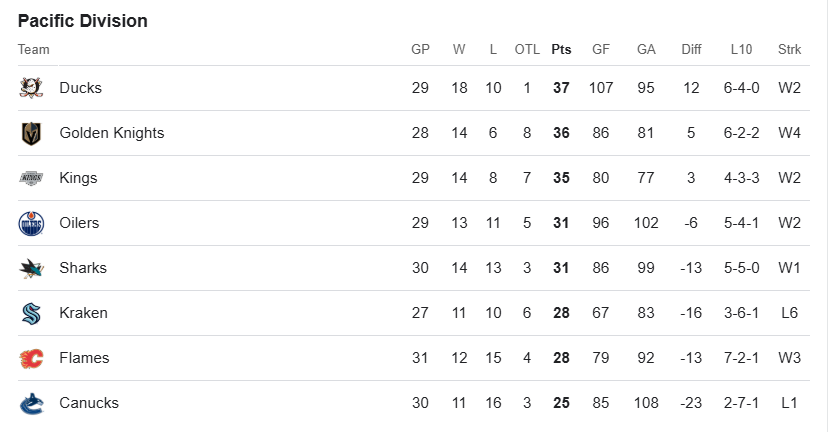This screenshot has width=828, height=432.
Task: Sort standings by Pts column header
Action: [x=561, y=49]
